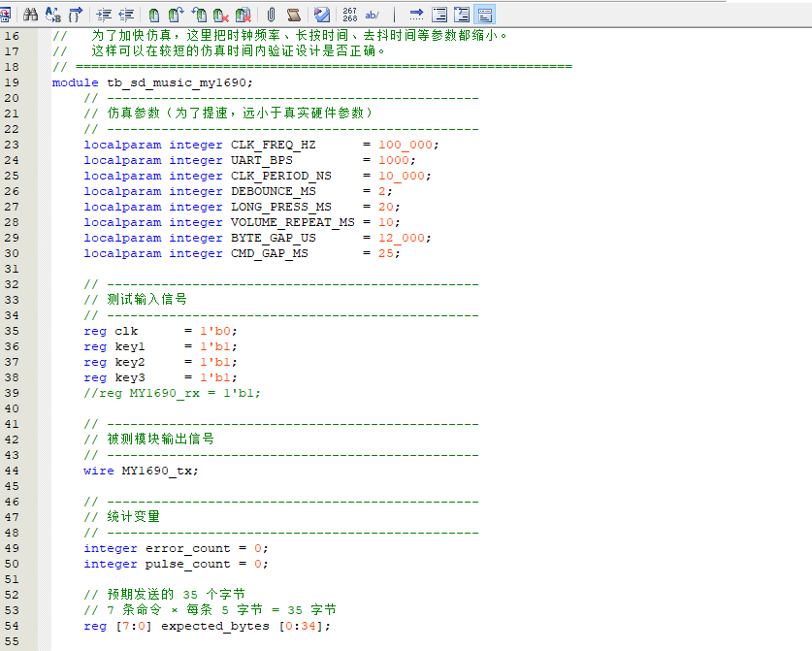The width and height of the screenshot is (812, 651).
Task: Click comment '测试输入信号' on line 33
Action: tap(147, 300)
